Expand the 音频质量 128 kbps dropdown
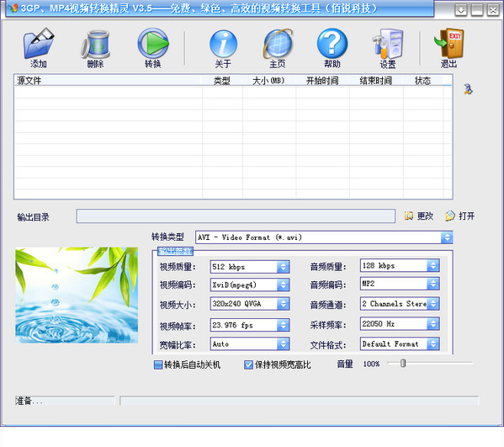Screen dimensions: 504x447 433,266
